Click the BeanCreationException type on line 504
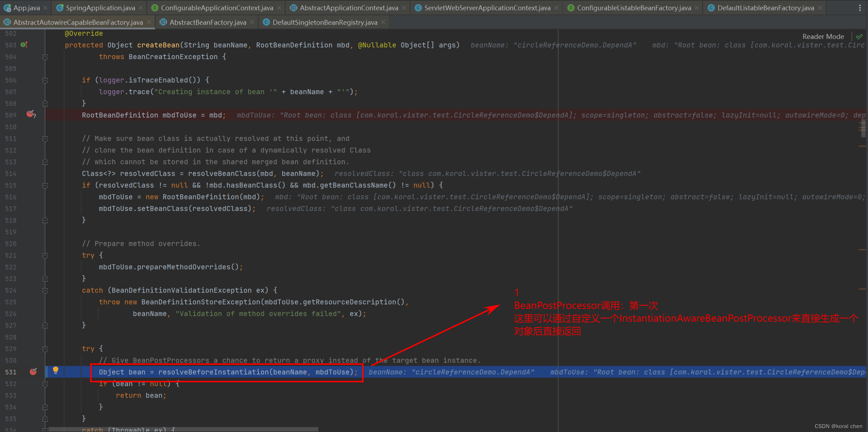 click(x=173, y=57)
